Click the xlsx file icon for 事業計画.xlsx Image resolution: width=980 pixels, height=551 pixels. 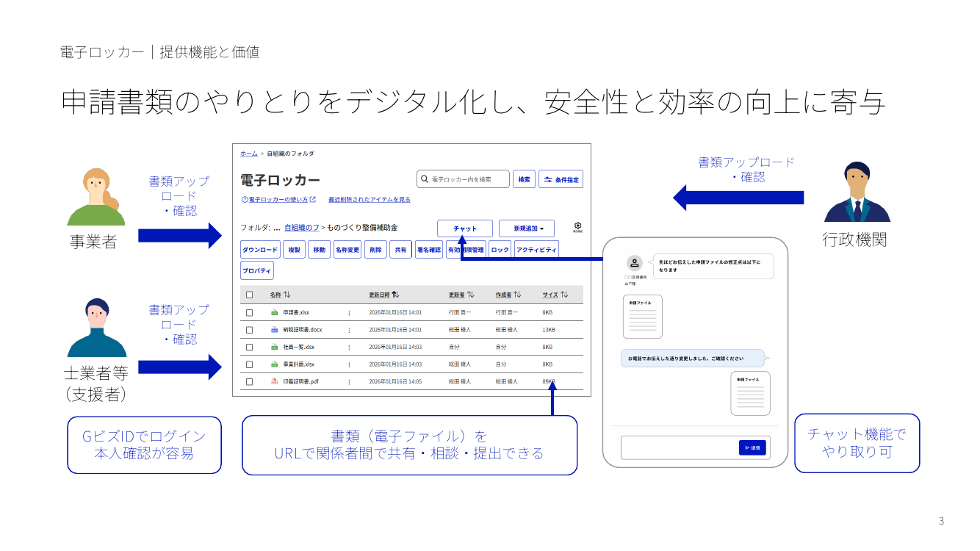[x=275, y=364]
